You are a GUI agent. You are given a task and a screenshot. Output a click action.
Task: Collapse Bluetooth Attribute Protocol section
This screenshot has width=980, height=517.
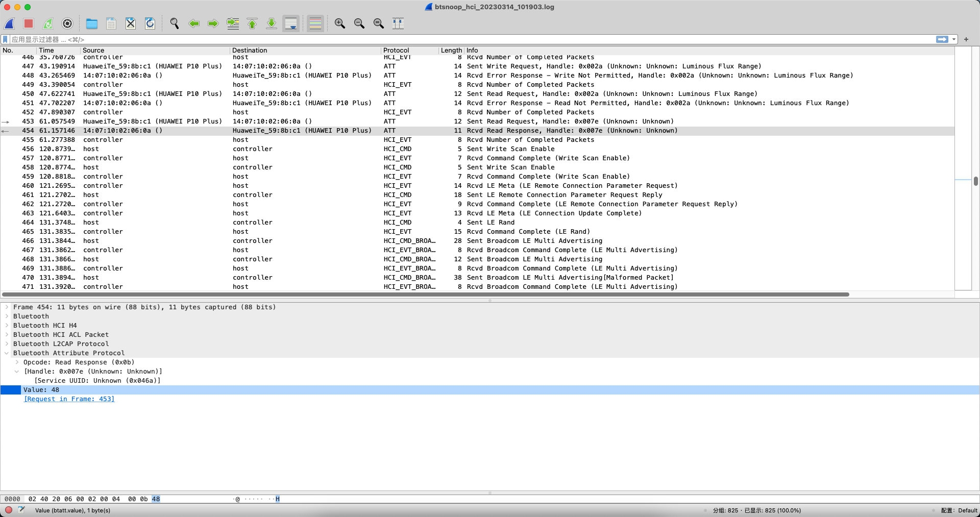point(7,353)
